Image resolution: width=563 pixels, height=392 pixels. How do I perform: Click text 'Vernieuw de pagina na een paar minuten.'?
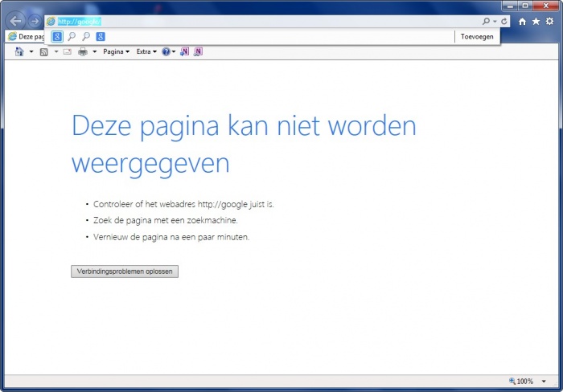171,237
